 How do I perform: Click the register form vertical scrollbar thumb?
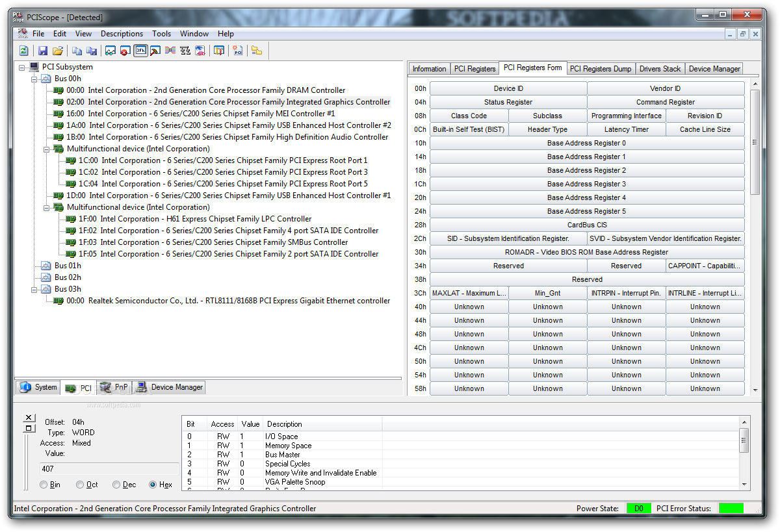(755, 142)
